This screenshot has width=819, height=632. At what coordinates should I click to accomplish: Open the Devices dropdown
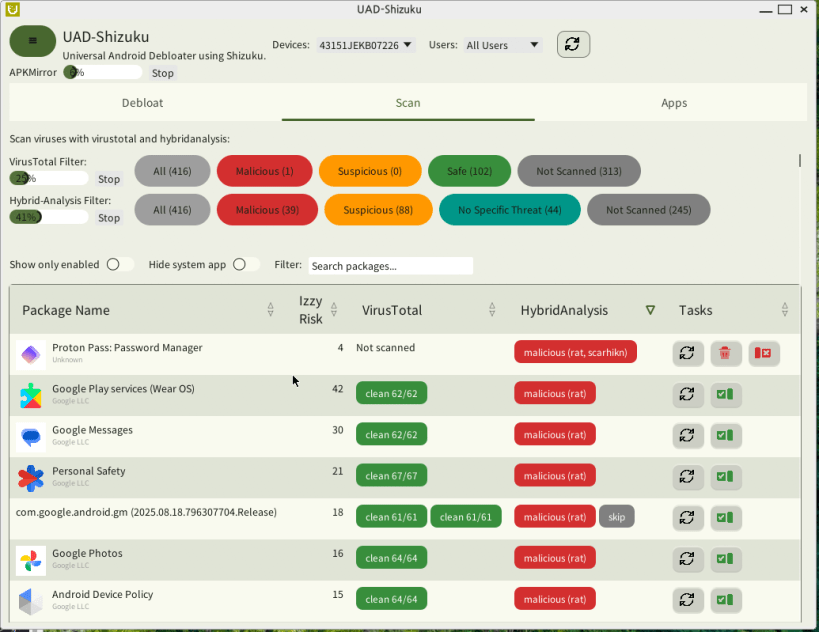point(366,45)
